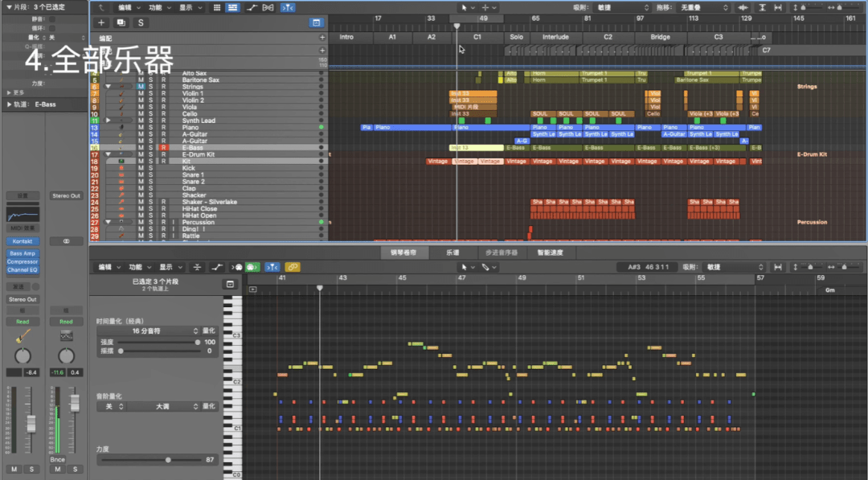Click the waveform zoom icon in the tracks toolbar
Screen dimensions: 868x480
[741, 7]
